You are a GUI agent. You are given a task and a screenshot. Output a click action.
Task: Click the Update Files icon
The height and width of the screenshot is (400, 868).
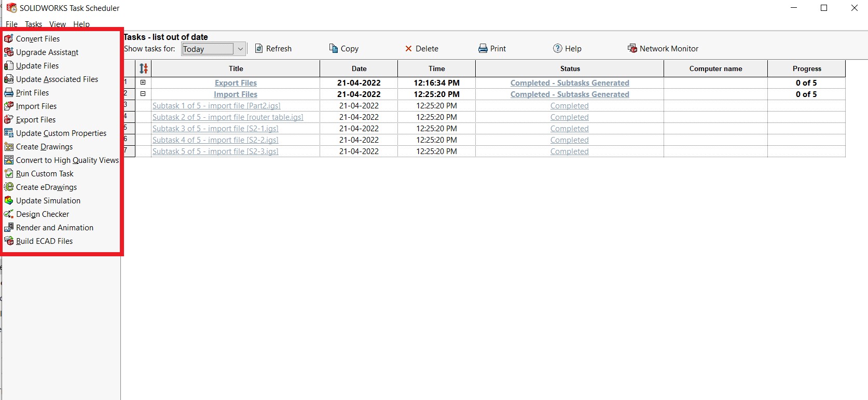coord(9,65)
